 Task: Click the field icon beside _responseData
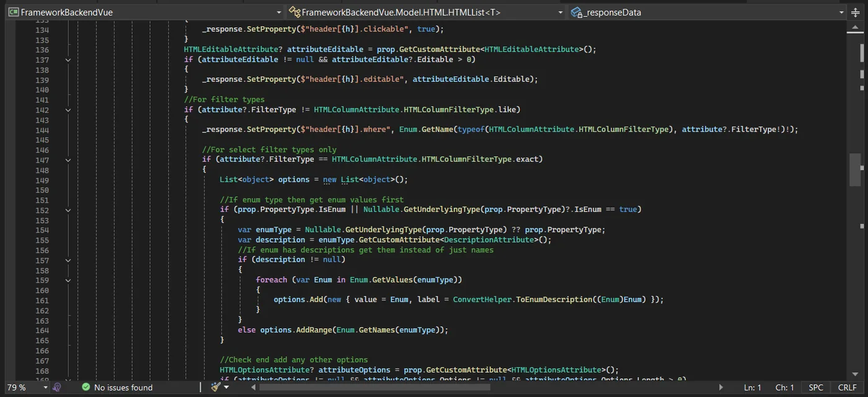[x=577, y=12]
